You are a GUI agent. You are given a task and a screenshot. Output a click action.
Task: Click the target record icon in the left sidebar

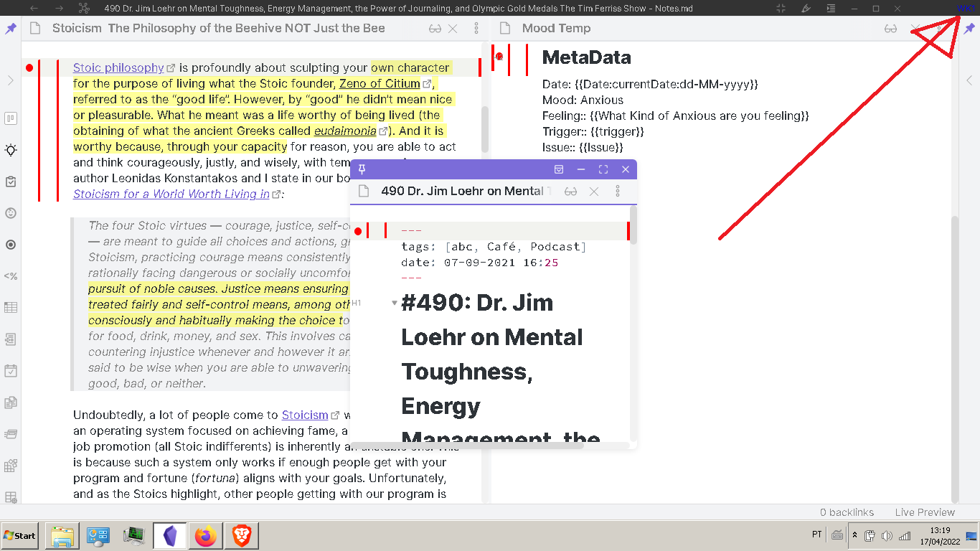coord(10,244)
